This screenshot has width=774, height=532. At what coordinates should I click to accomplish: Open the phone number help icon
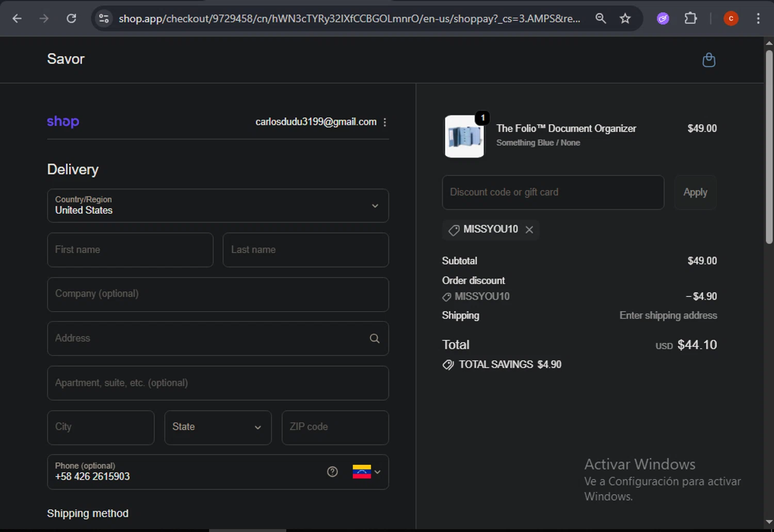point(332,472)
